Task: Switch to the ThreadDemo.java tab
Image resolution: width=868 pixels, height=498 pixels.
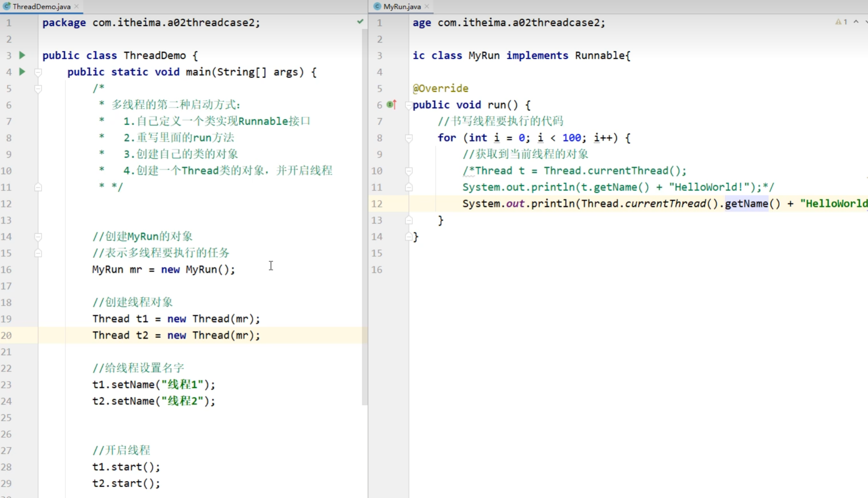Action: pos(41,6)
